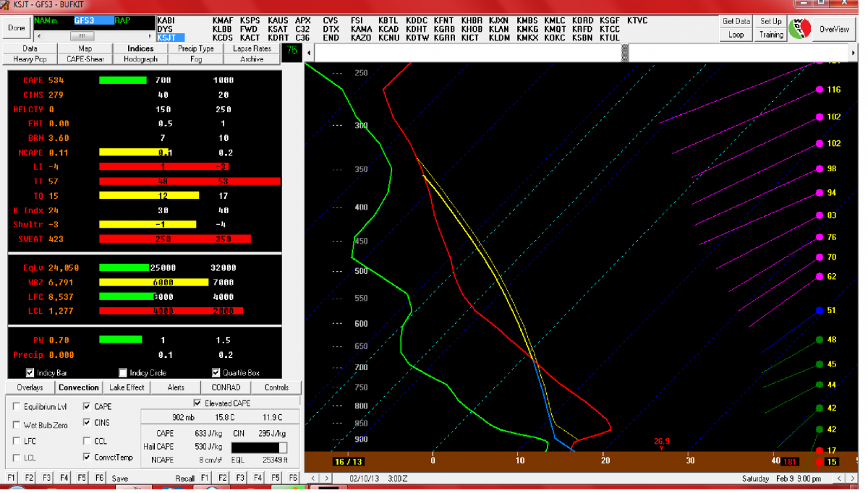Viewport: 868px width, 493px height.
Task: Click the Get Data button
Action: (736, 21)
